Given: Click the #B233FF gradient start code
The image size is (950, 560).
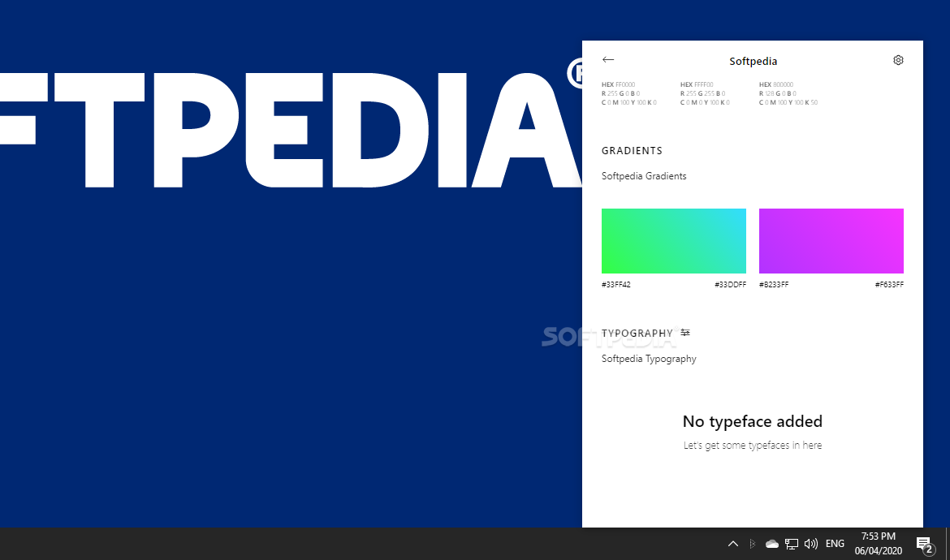Looking at the screenshot, I should [774, 285].
